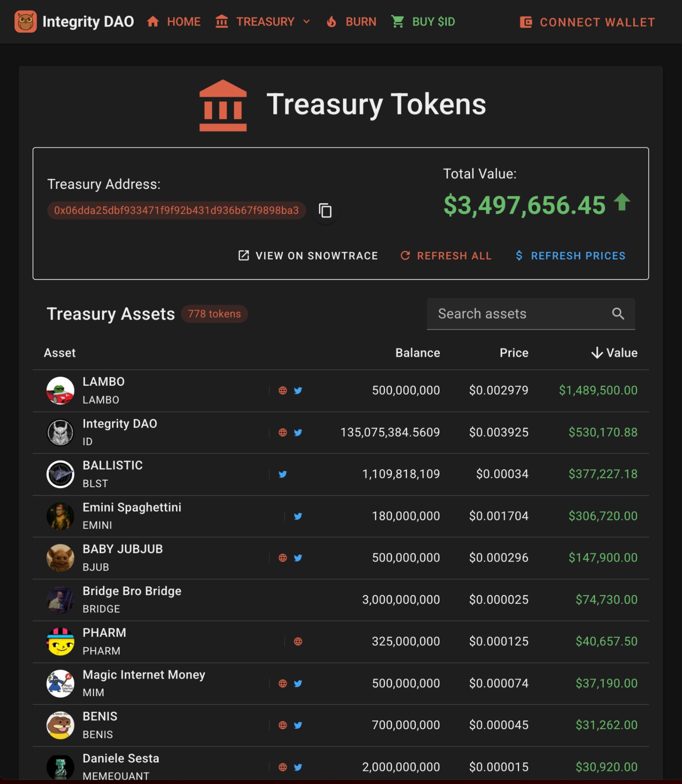Open LAMBO's Twitter link icon
Viewport: 682px width, 784px height.
(x=298, y=390)
